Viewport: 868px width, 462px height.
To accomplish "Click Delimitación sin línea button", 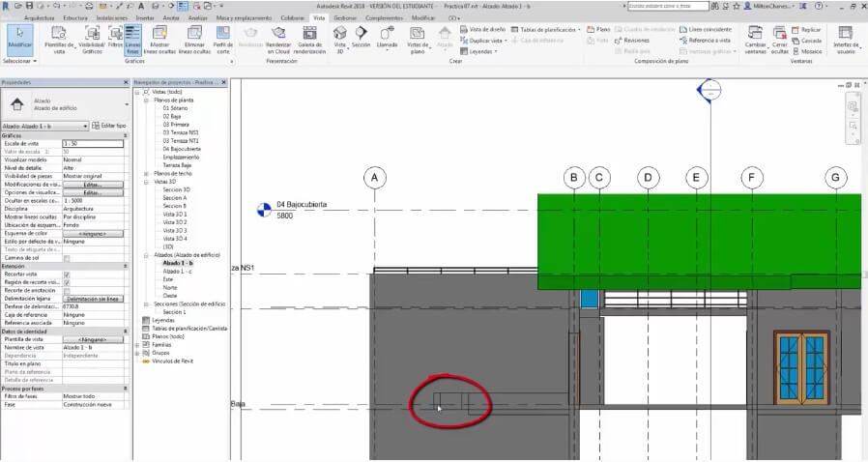I will [x=94, y=299].
